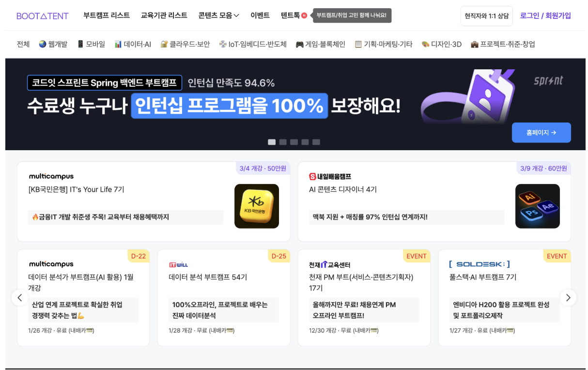Click the 코드잇 스프린트 Spring 백엔드 부트캠프 label
The image size is (588, 370).
click(105, 83)
